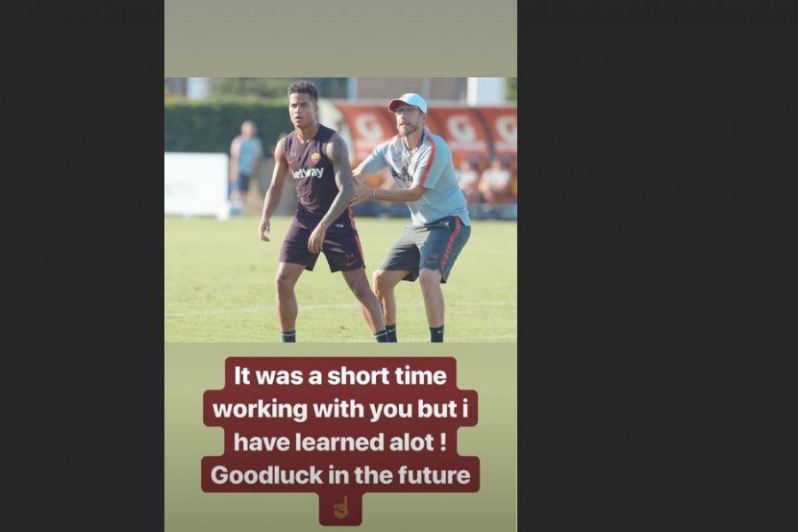Select the "working with you but i" text line

point(340,409)
